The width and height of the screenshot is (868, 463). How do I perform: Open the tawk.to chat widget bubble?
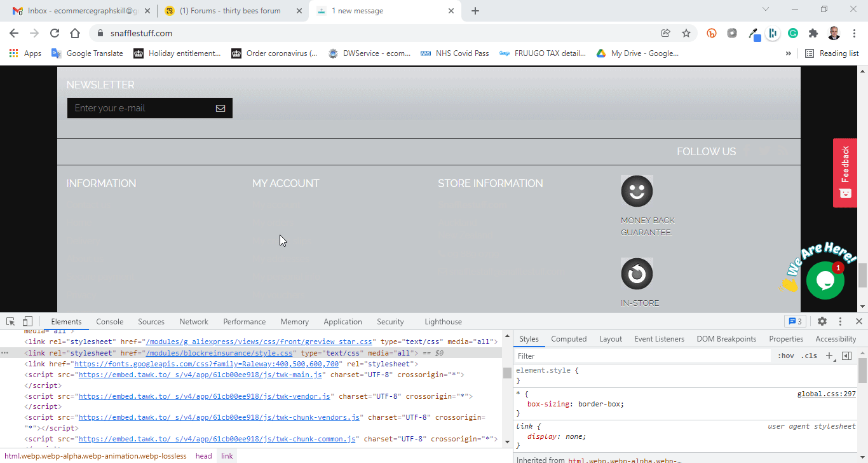(825, 279)
